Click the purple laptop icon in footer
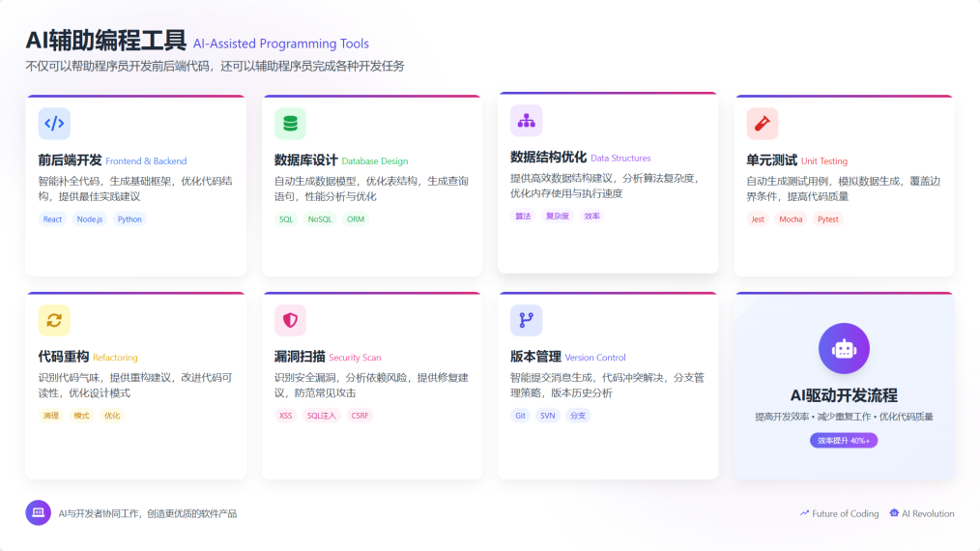The width and height of the screenshot is (980, 551). [x=38, y=513]
